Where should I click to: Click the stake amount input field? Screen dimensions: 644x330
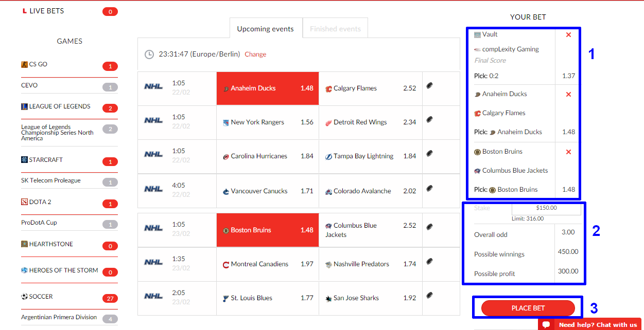tap(546, 208)
